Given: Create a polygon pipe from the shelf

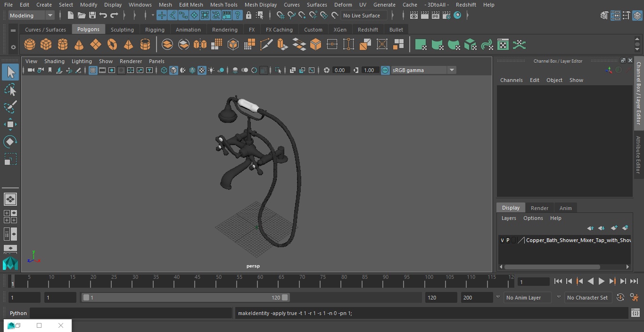Looking at the screenshot, I should tap(145, 45).
